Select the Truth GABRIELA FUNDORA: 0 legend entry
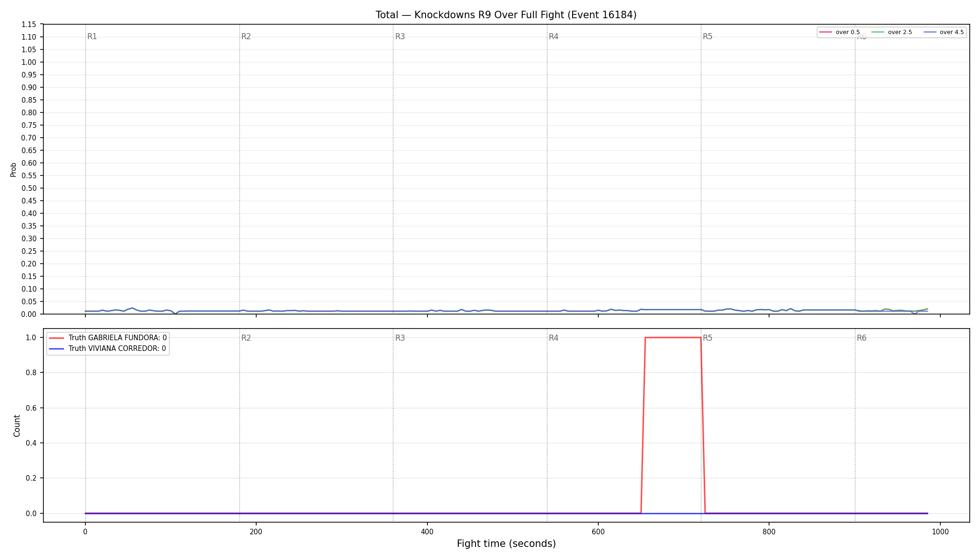Image resolution: width=980 pixels, height=560 pixels. (108, 338)
